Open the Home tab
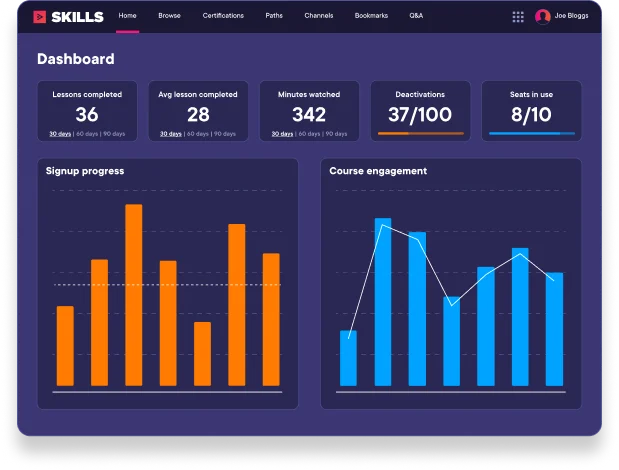 click(x=127, y=16)
